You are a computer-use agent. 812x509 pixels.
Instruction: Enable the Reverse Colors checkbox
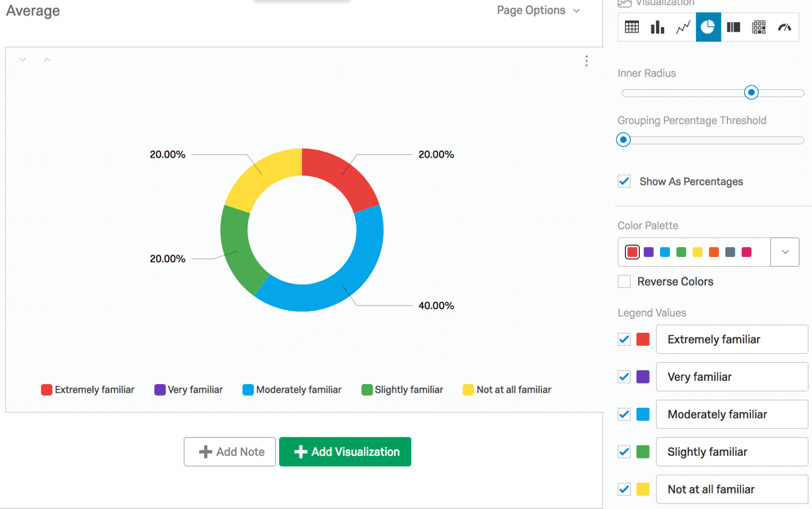click(x=624, y=281)
